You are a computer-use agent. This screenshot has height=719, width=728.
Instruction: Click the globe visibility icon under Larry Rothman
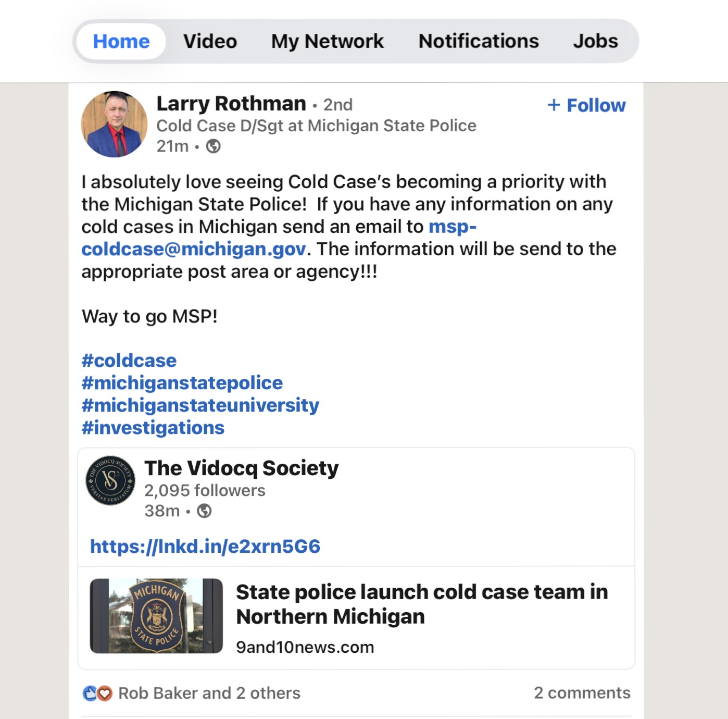click(x=214, y=146)
